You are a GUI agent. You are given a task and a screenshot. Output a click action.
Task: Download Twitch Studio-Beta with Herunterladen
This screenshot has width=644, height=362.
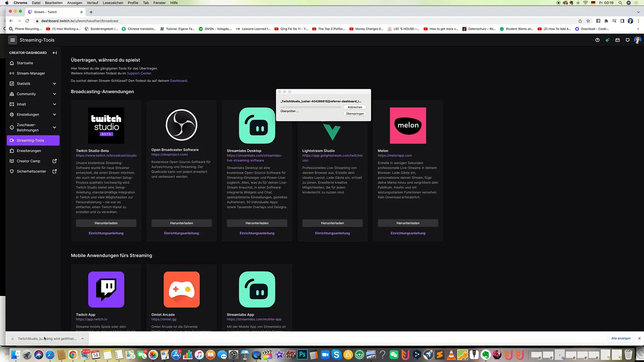pos(106,223)
